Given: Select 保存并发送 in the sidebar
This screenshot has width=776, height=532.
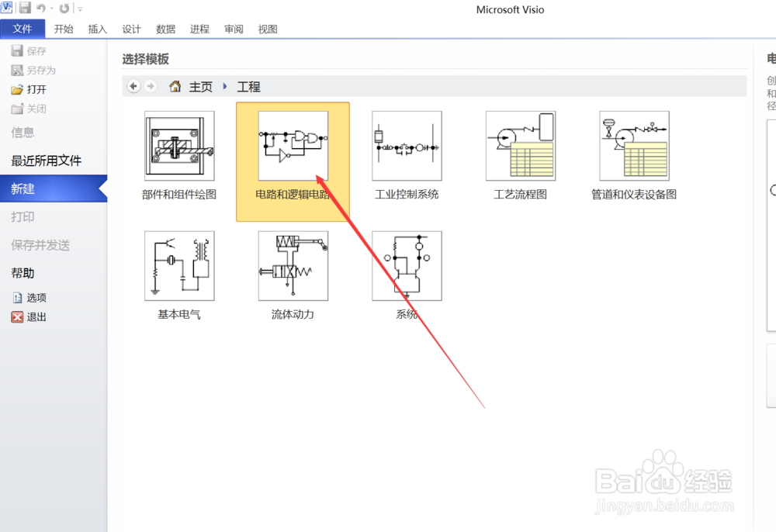Looking at the screenshot, I should point(40,245).
